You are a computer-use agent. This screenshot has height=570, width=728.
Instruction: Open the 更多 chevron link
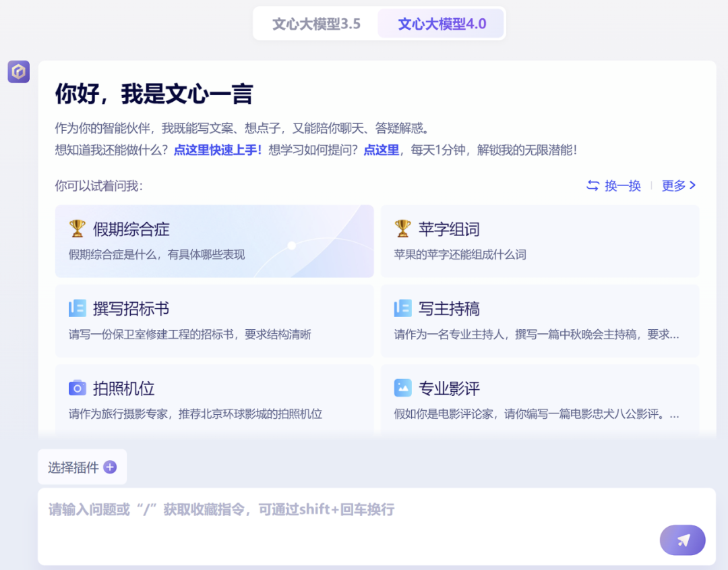coord(679,186)
